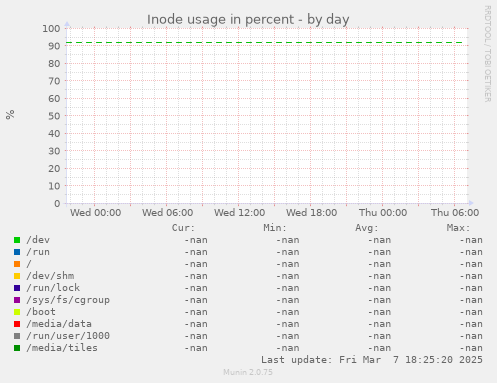Click the light green /dev legend swatch
This screenshot has height=383, width=497.
[x=17, y=240]
